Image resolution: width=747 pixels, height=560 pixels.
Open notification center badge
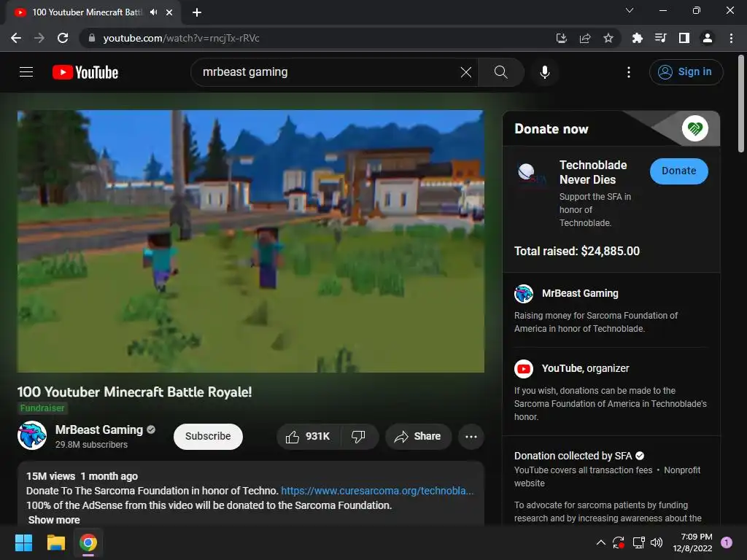(x=727, y=542)
